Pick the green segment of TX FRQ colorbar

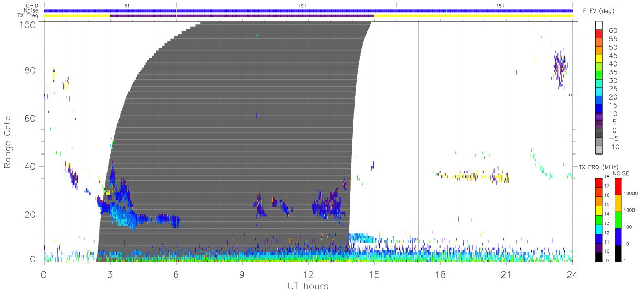click(x=598, y=219)
